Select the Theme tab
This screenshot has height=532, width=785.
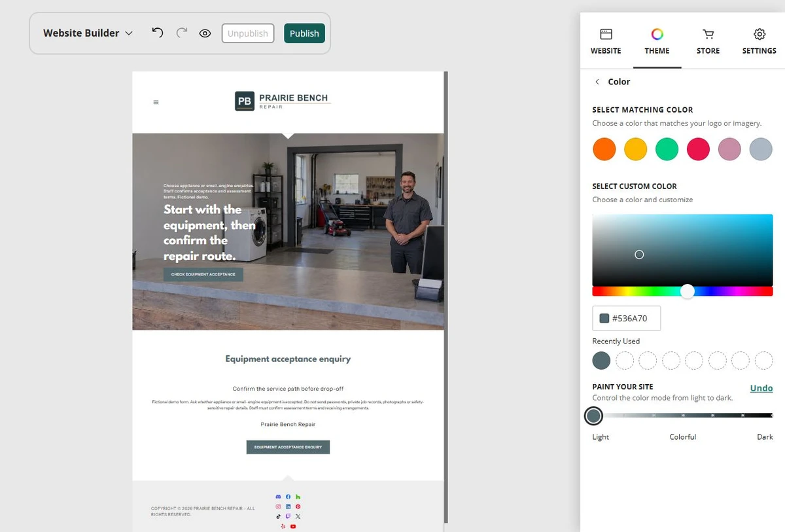pyautogui.click(x=657, y=41)
